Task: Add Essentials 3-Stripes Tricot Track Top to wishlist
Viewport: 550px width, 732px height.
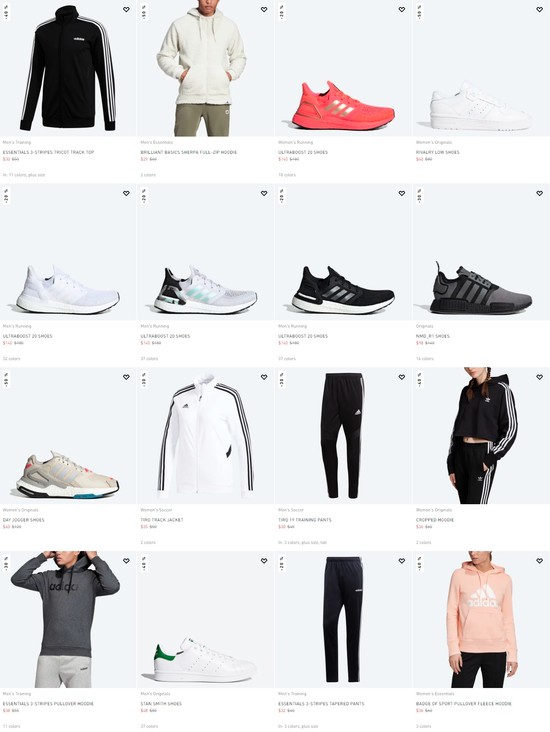Action: [126, 9]
